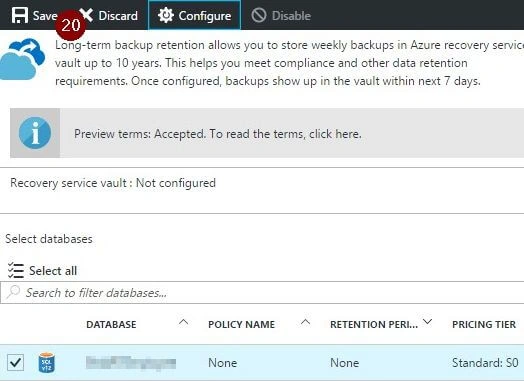Click the policy name value None
524x381 pixels.
click(223, 363)
